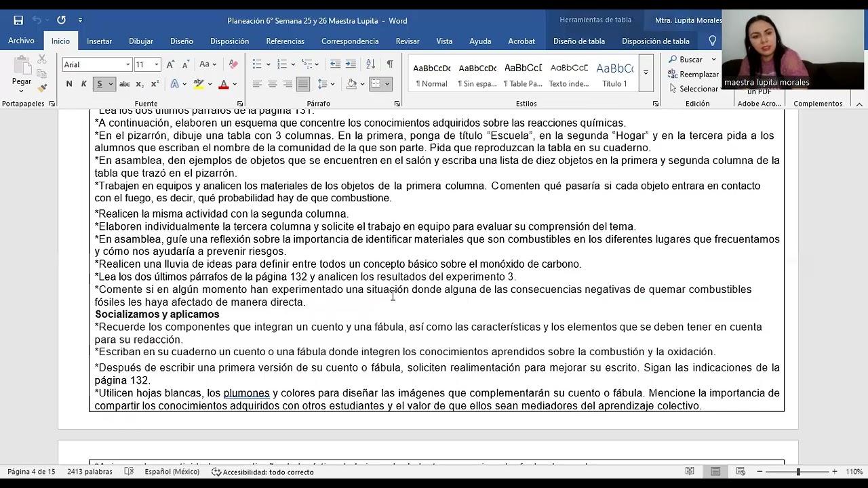Open bulleted list button
The image size is (868, 488).
pyautogui.click(x=257, y=64)
